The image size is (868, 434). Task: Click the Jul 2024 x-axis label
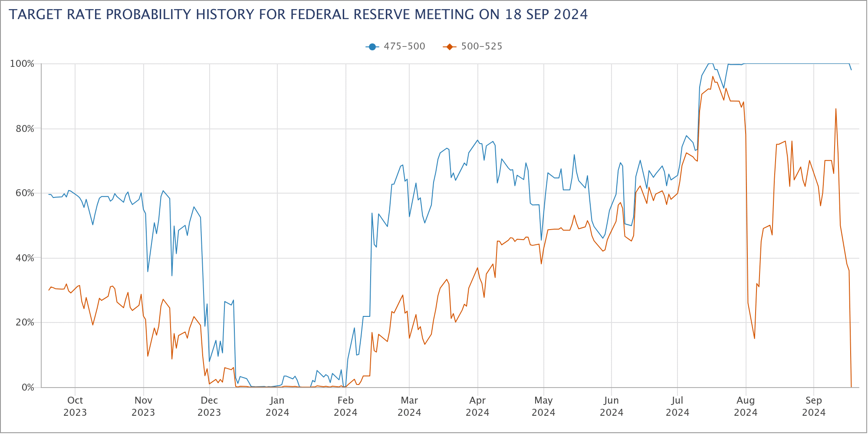pyautogui.click(x=677, y=406)
